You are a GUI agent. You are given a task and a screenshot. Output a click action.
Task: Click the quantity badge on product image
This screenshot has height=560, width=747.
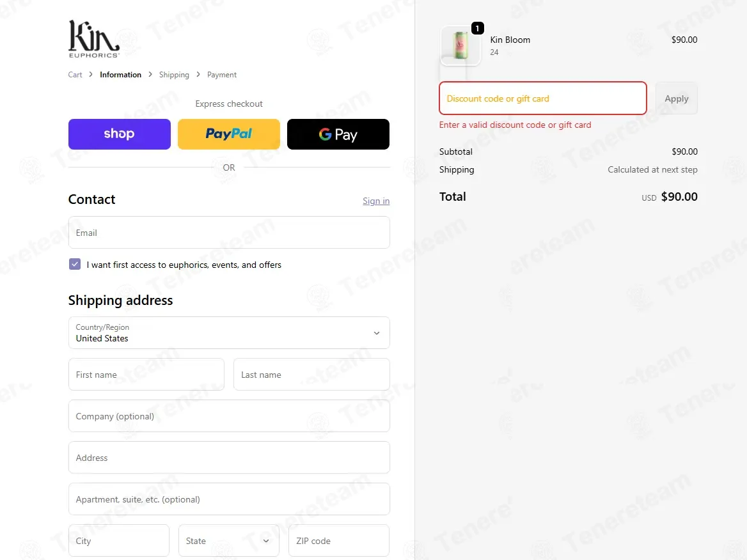tap(477, 29)
